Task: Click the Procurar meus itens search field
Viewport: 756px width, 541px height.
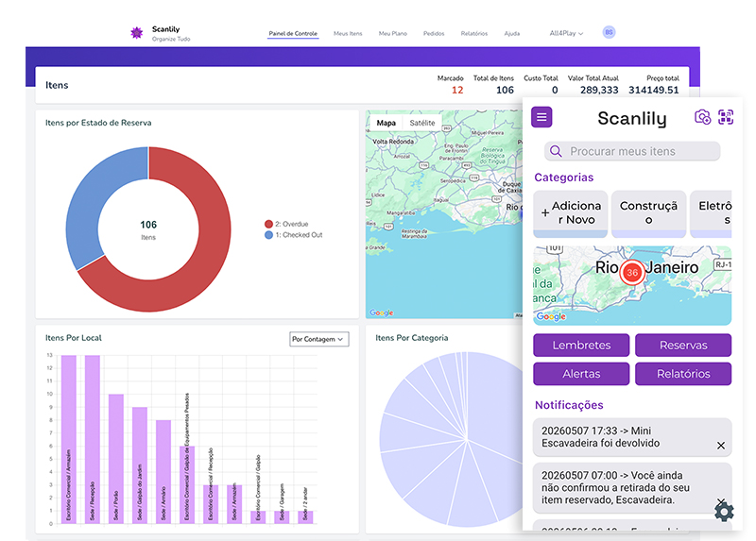Action: pos(632,151)
